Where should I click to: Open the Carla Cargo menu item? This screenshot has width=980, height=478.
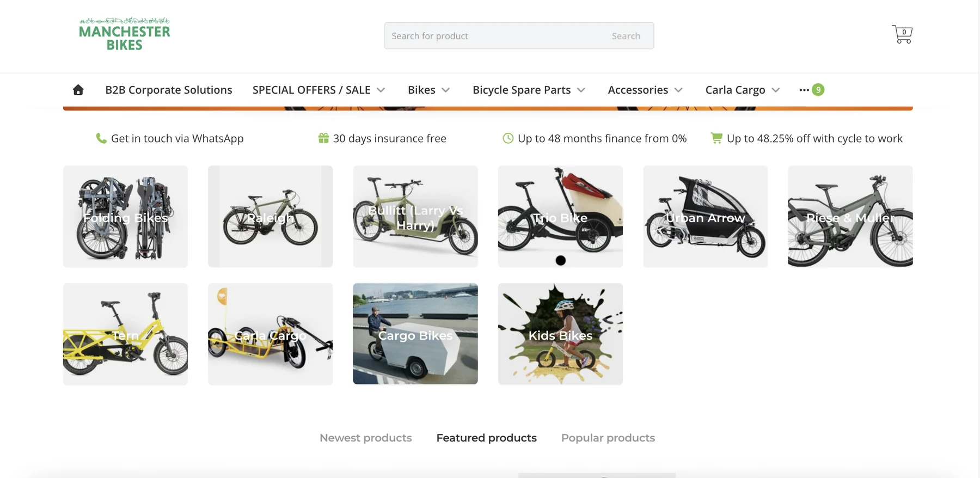(735, 90)
